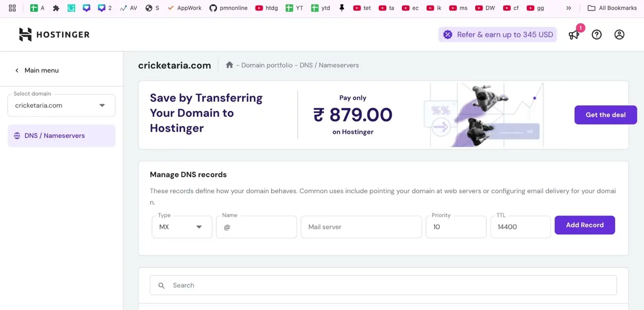
Task: Click Get the deal button
Action: 606,115
